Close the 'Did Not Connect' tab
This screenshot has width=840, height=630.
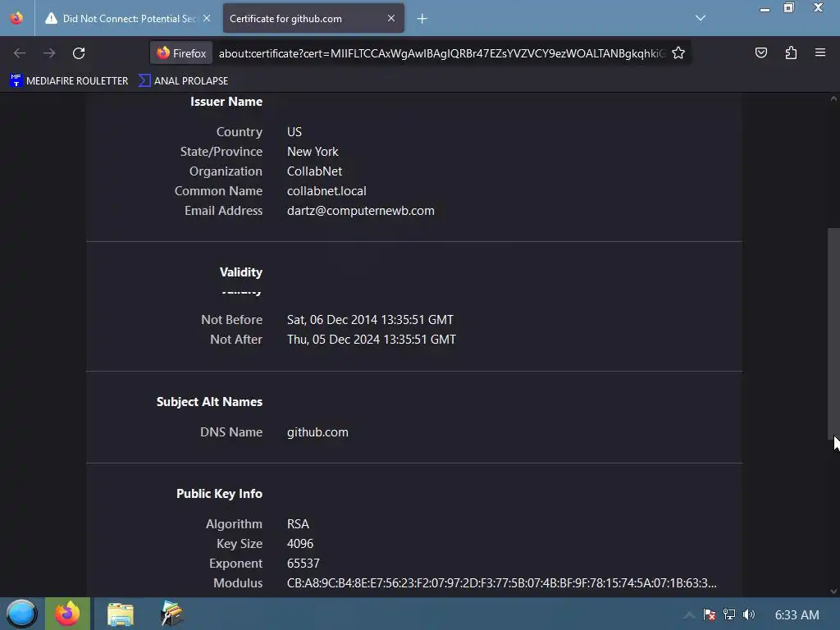207,18
